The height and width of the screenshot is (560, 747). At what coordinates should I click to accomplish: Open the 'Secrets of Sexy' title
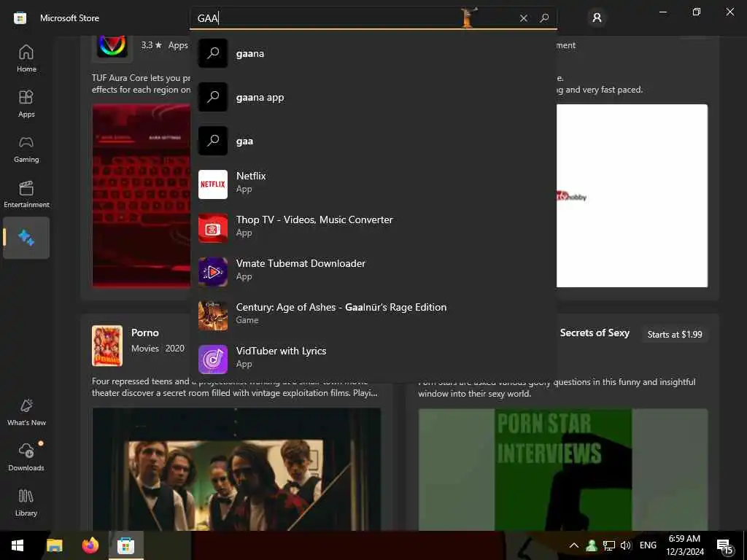click(x=595, y=332)
